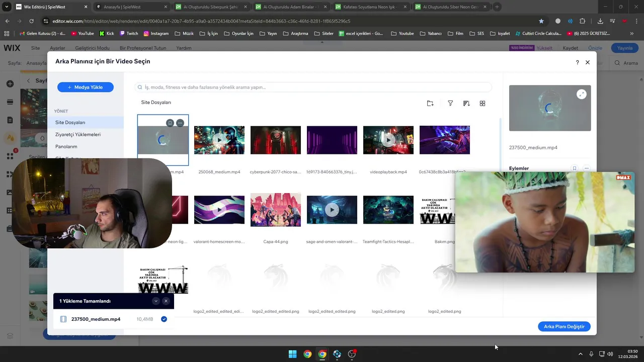The height and width of the screenshot is (362, 644).
Task: Open Arama search in the editor top bar
Action: pos(626,63)
